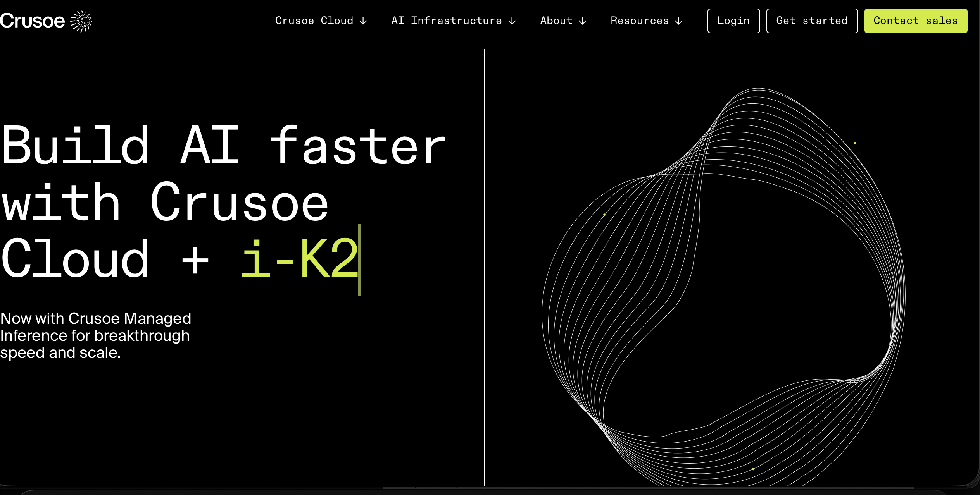Open the Resources menu

coord(640,21)
